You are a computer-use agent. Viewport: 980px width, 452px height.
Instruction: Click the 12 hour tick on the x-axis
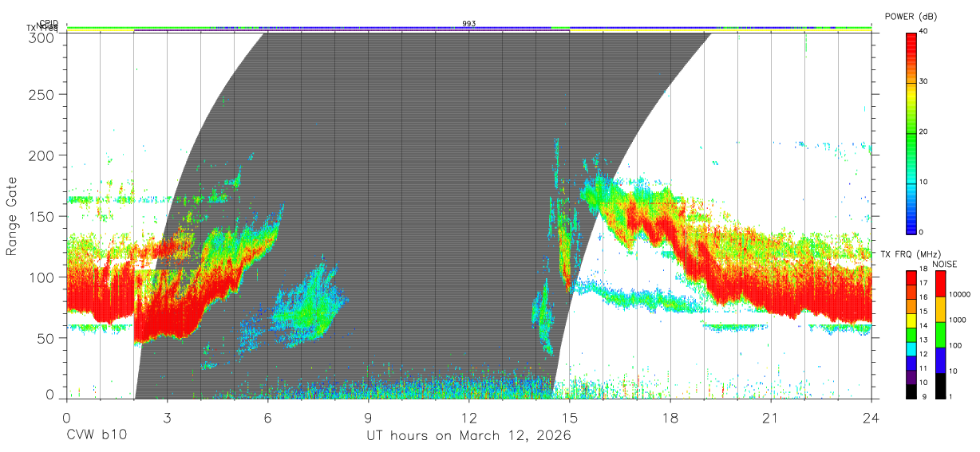468,418
